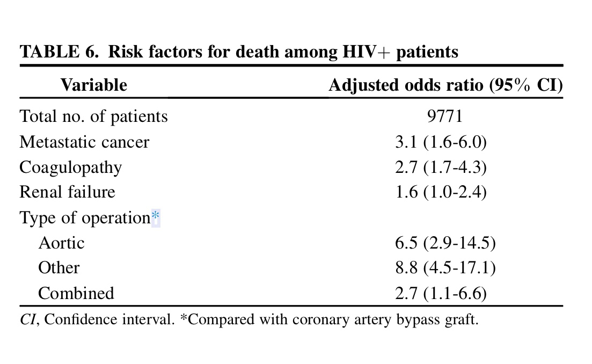Click the Variable column header
The height and width of the screenshot is (364, 592).
coord(93,85)
